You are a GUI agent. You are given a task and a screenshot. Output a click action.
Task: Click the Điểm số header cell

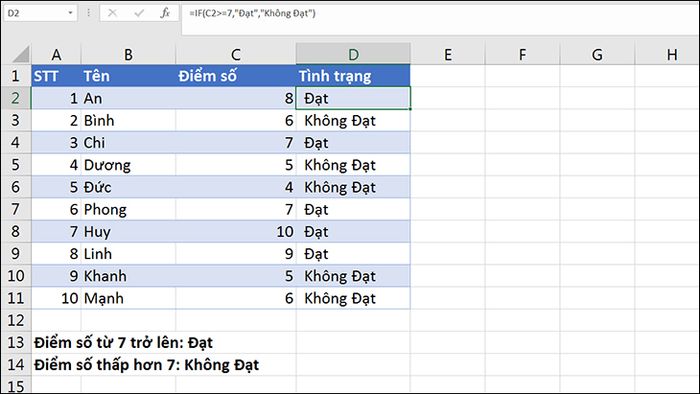236,76
